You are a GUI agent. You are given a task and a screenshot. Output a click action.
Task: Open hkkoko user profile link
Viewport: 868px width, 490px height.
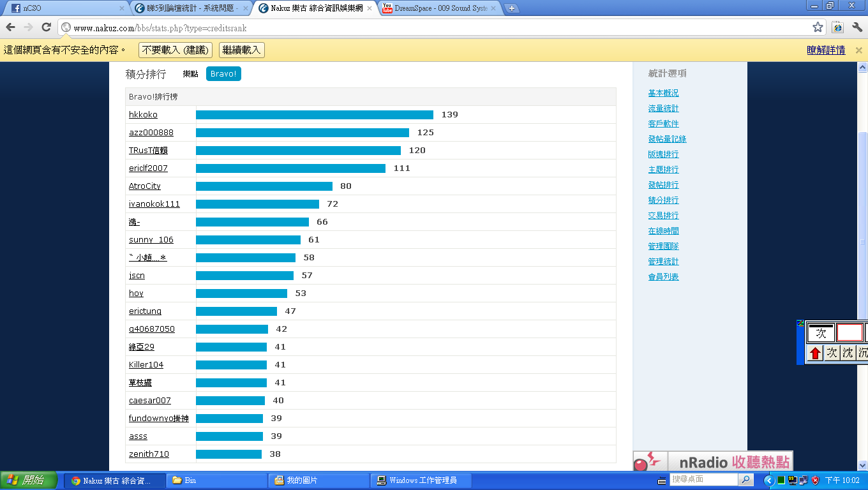click(x=143, y=115)
